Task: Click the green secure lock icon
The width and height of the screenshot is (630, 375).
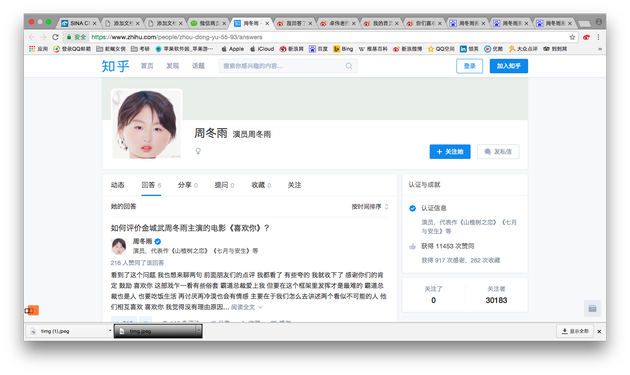Action: coord(69,37)
